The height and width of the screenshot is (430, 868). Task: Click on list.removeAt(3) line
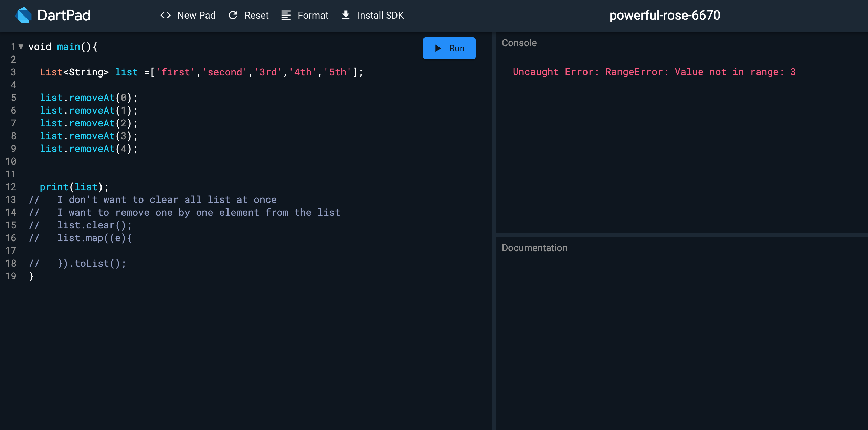pyautogui.click(x=89, y=136)
